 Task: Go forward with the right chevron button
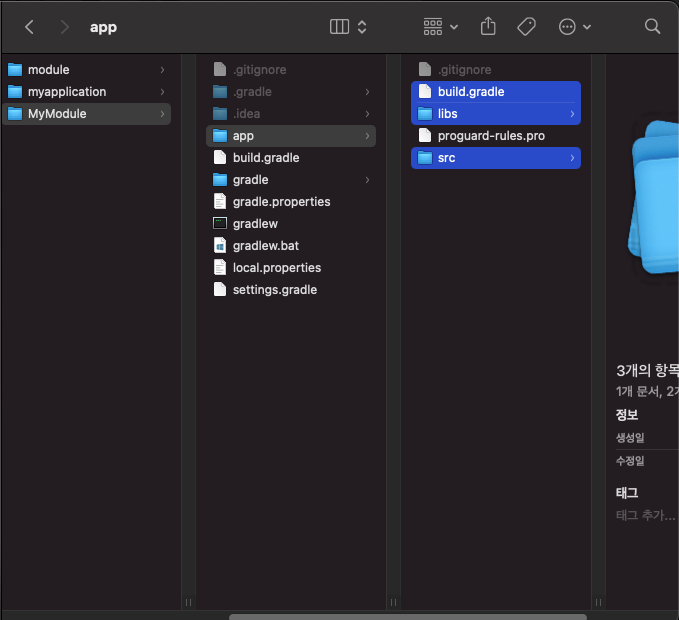(x=64, y=27)
